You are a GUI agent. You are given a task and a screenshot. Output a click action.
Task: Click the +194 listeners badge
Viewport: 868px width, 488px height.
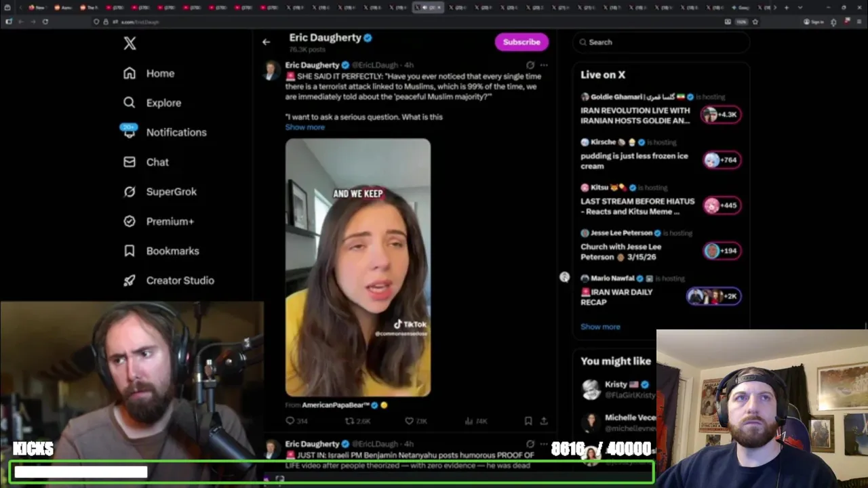pos(721,251)
